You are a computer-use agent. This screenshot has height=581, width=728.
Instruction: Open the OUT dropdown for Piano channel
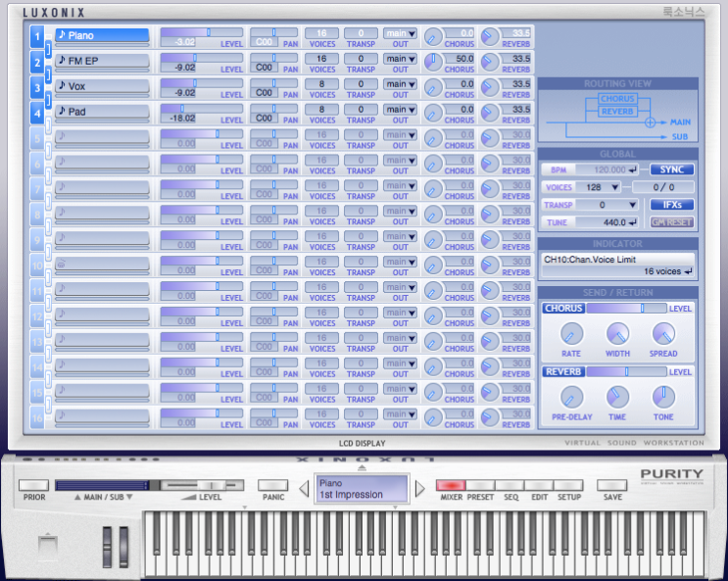(400, 32)
